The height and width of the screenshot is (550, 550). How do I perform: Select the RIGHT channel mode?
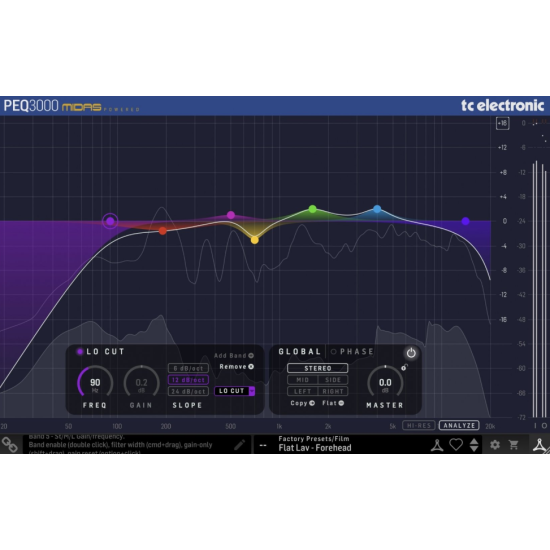333,391
